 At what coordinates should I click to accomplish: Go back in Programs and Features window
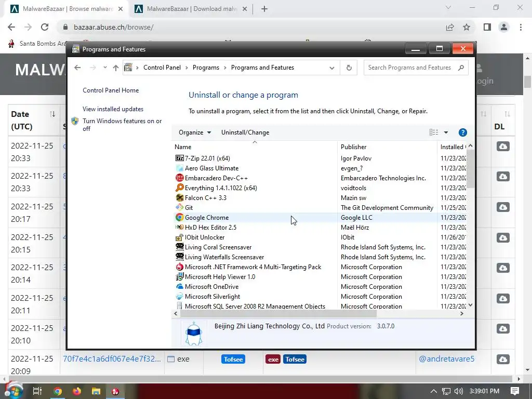tap(77, 68)
